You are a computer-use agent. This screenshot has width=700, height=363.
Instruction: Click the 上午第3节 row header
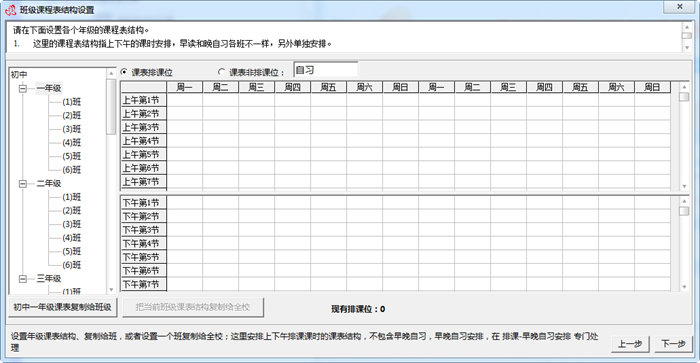click(143, 127)
